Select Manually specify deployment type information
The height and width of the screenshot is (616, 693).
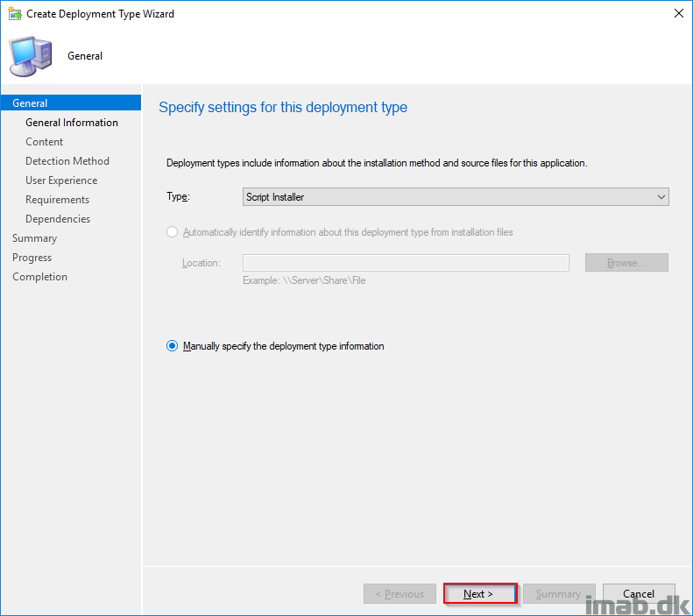pos(172,346)
